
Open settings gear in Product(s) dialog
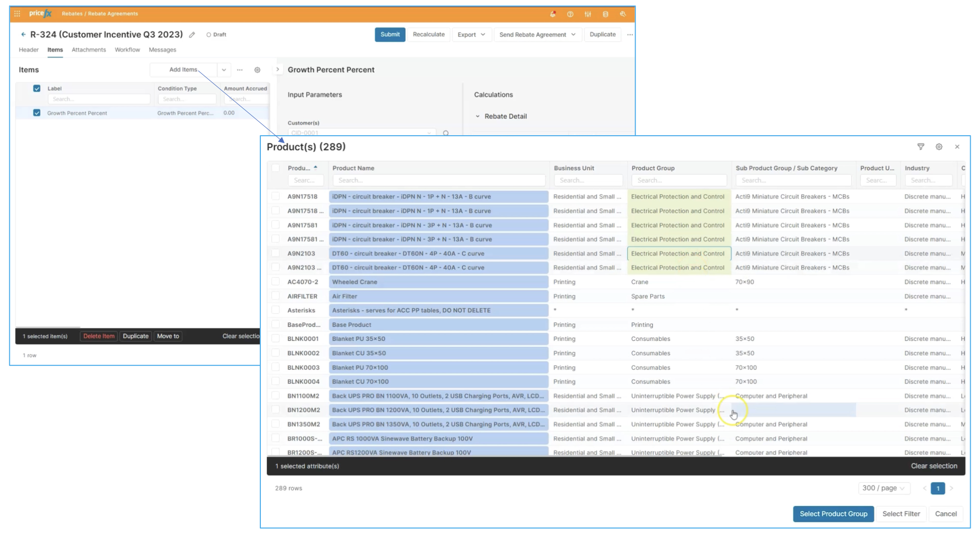(939, 147)
